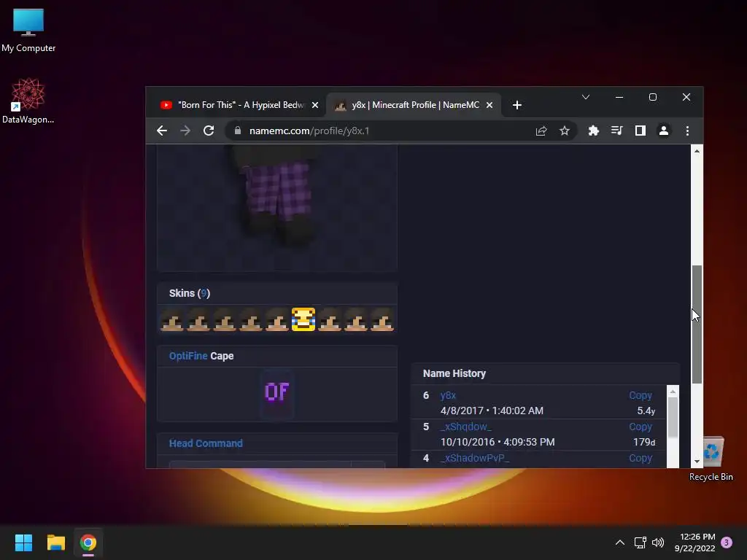This screenshot has width=747, height=560.
Task: Open the Chrome profile avatar
Action: [x=664, y=131]
